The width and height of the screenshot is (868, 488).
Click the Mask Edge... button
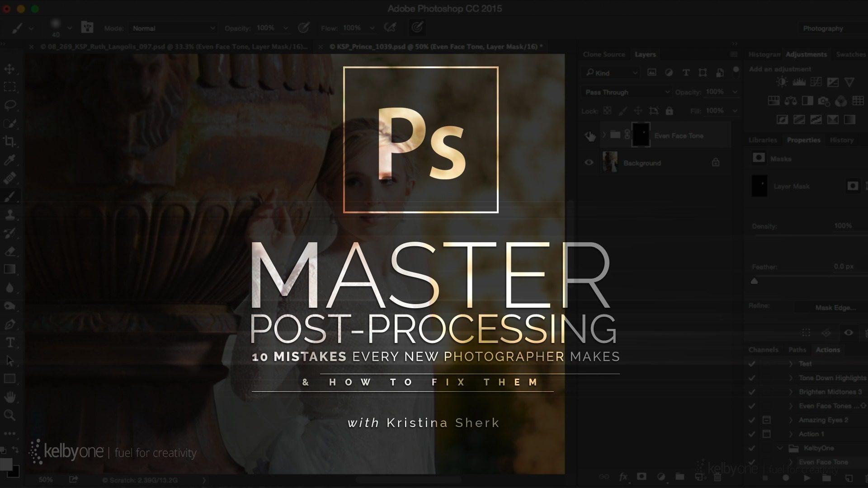coord(835,307)
